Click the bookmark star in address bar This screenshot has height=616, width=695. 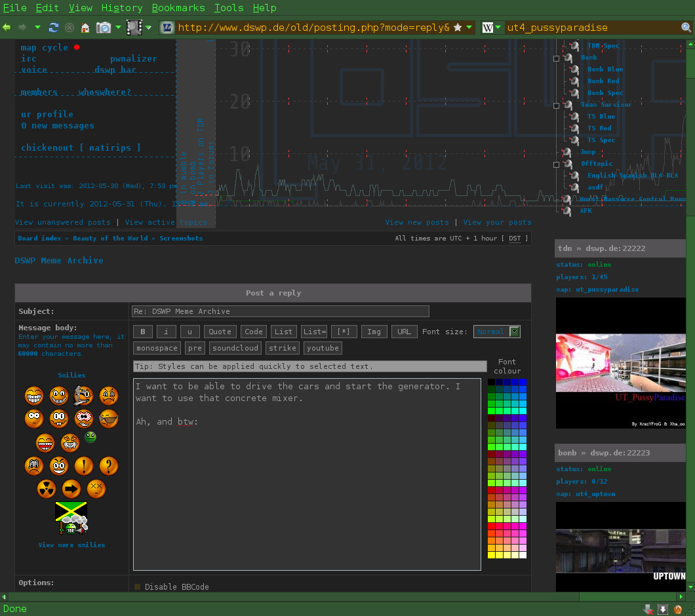click(x=458, y=28)
